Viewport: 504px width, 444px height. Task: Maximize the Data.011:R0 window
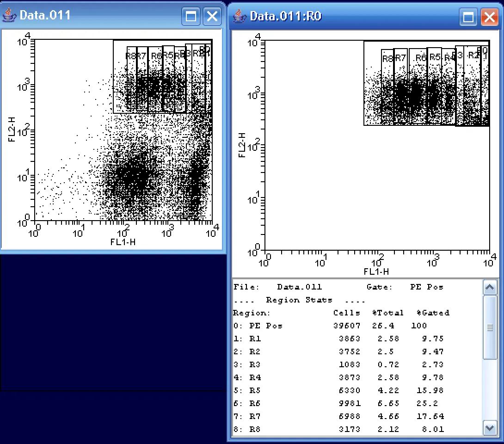tap(468, 17)
